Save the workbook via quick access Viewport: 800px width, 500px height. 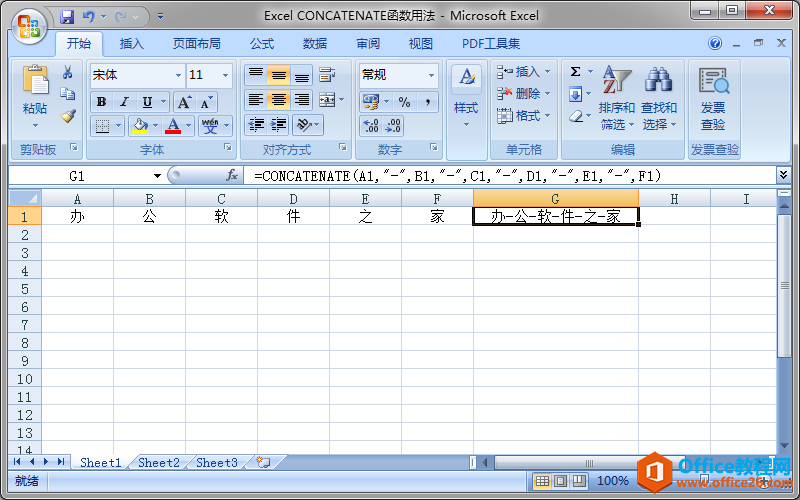point(67,17)
